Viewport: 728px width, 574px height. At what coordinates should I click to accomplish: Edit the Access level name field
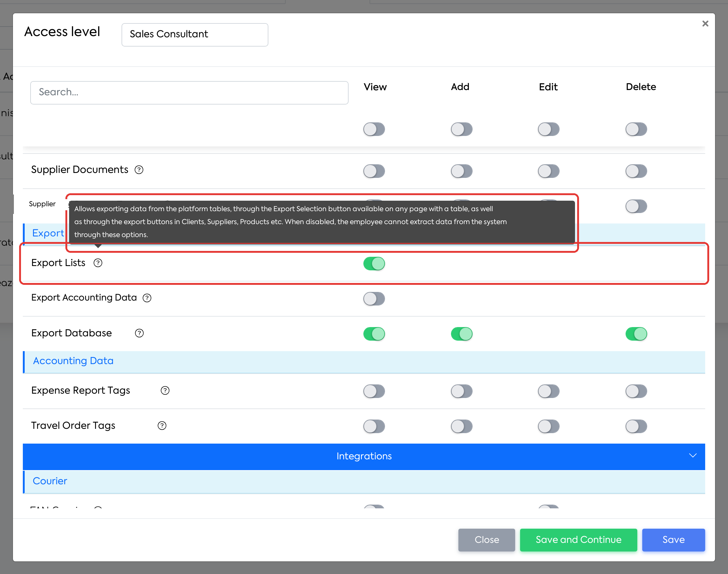click(195, 35)
